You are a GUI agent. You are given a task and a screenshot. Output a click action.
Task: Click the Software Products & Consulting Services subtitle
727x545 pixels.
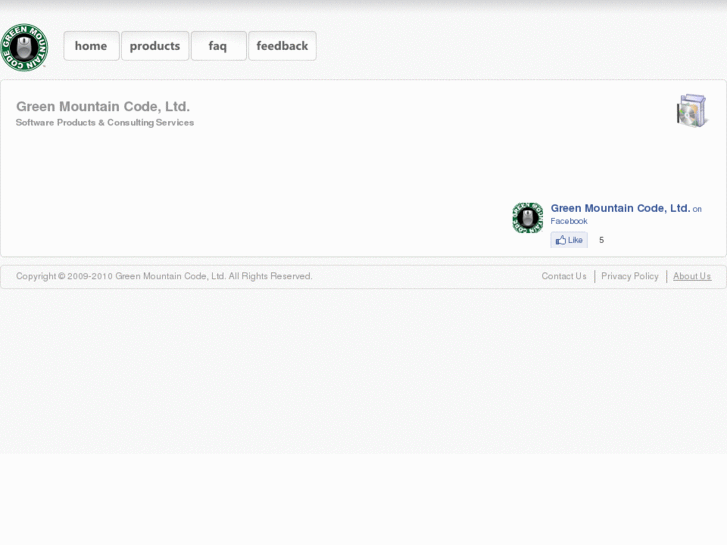point(105,122)
